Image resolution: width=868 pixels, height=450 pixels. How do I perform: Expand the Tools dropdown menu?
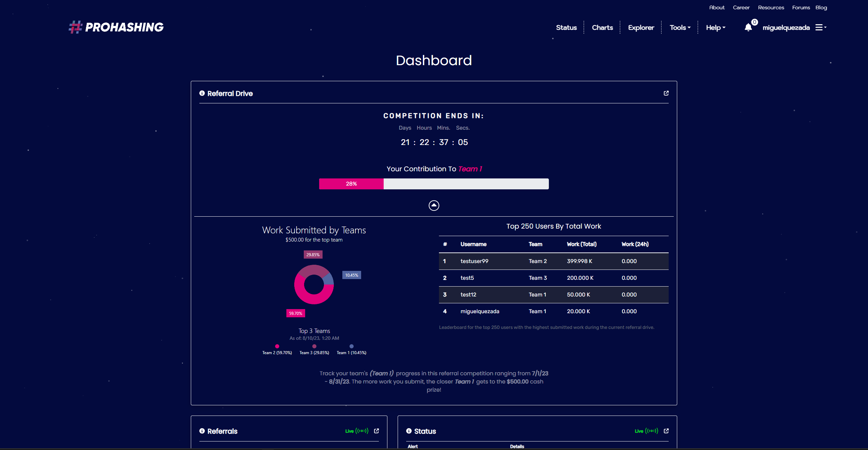679,27
